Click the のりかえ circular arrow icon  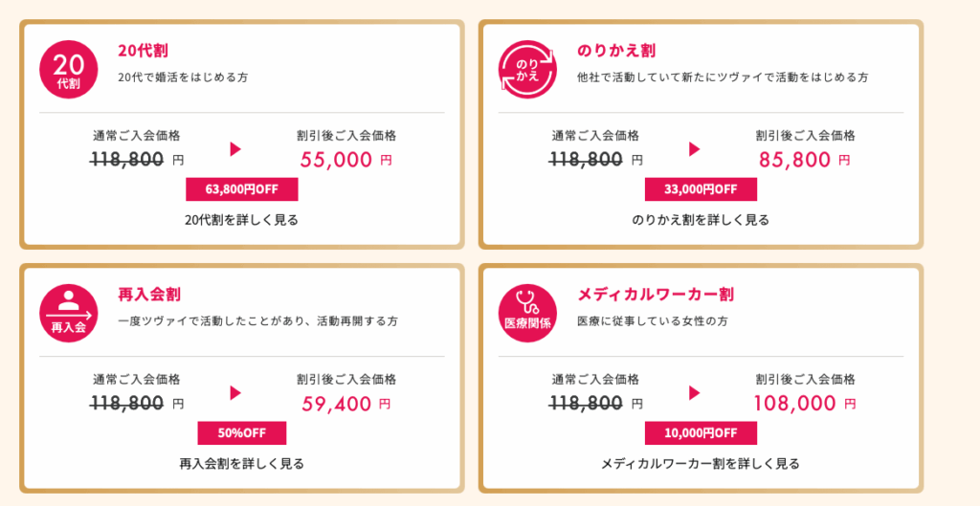527,68
